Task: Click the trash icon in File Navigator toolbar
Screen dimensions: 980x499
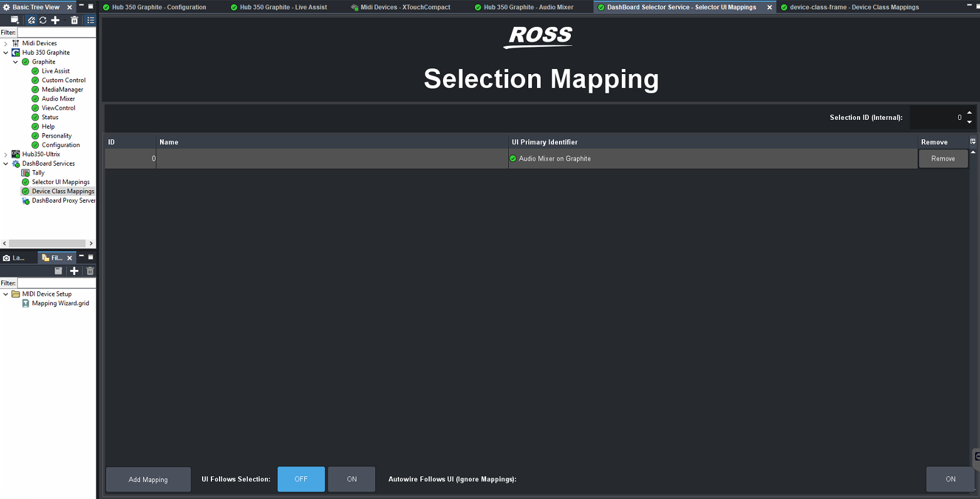Action: pos(90,271)
